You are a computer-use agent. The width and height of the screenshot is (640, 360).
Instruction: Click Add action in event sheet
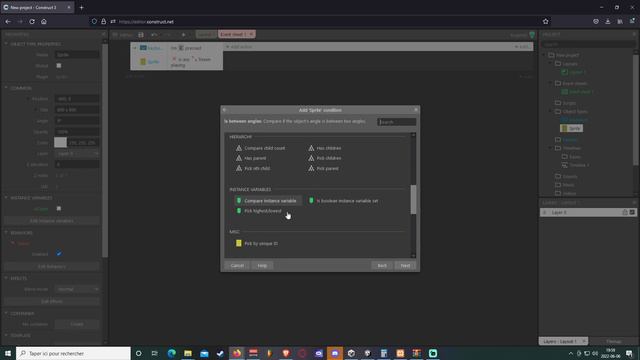[x=239, y=47]
